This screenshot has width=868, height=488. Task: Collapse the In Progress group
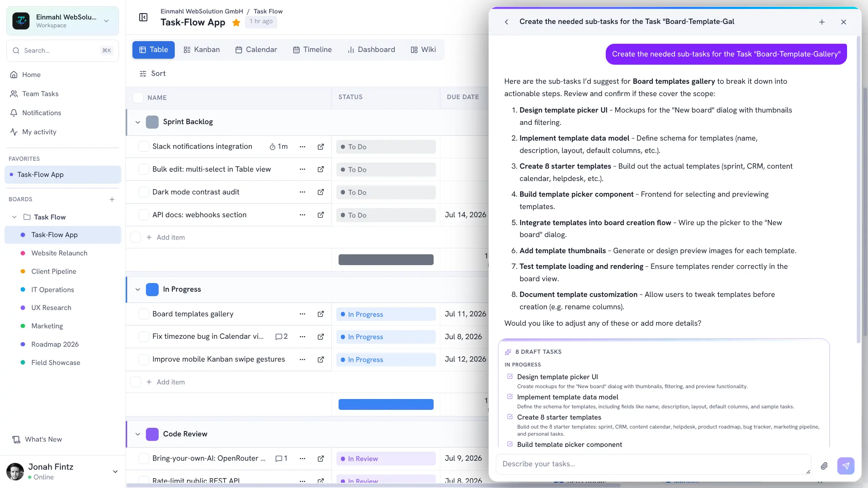point(138,289)
